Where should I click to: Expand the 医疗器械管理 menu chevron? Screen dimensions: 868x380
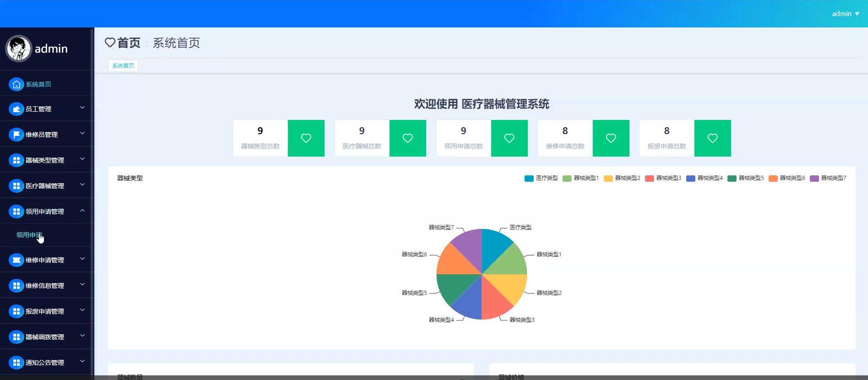82,185
